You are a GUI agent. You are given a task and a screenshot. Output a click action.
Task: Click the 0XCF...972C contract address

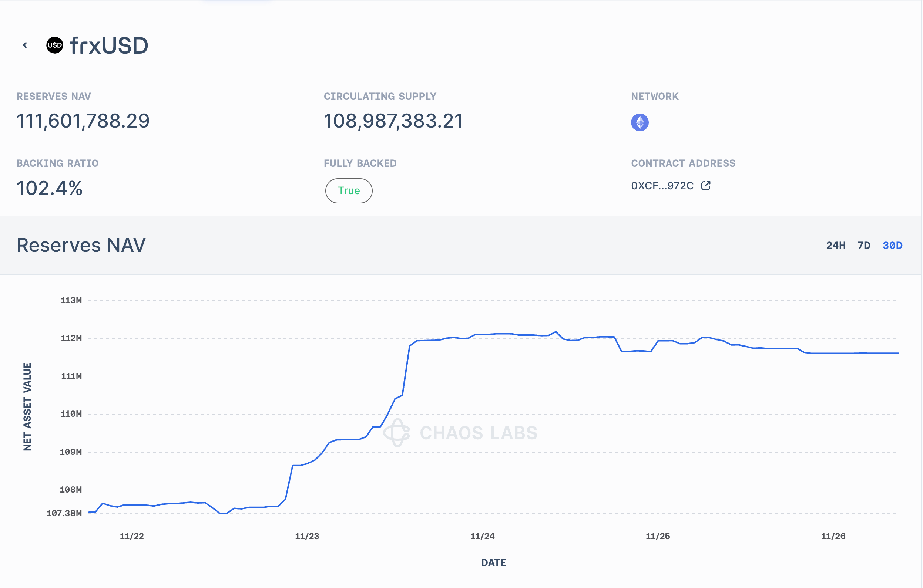[662, 186]
